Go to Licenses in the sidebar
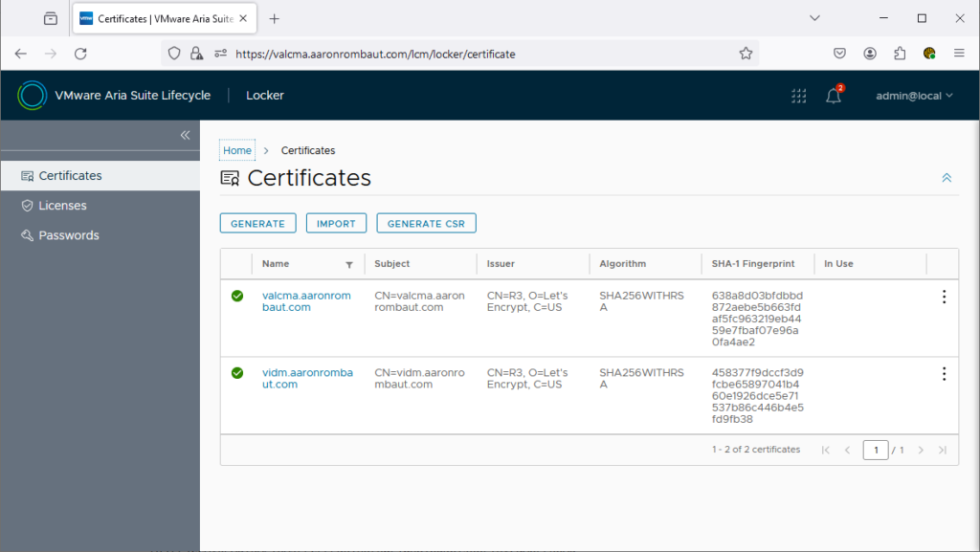Image resolution: width=980 pixels, height=552 pixels. (x=62, y=206)
